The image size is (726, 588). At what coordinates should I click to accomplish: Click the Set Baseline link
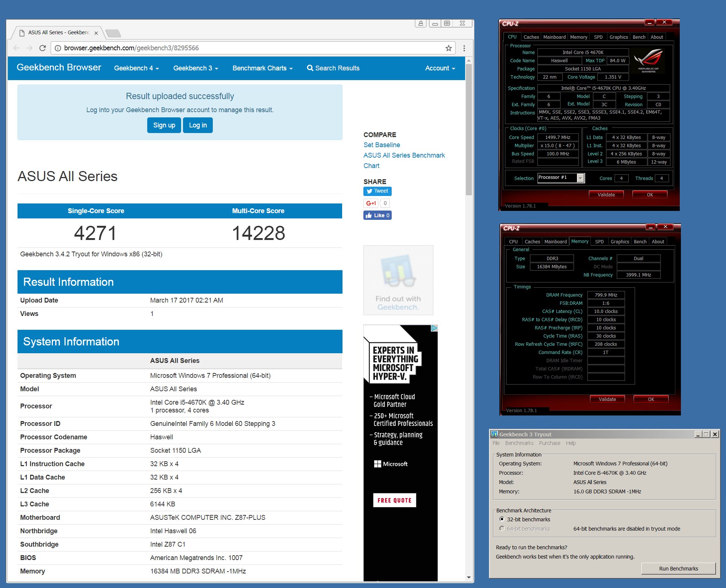[382, 145]
